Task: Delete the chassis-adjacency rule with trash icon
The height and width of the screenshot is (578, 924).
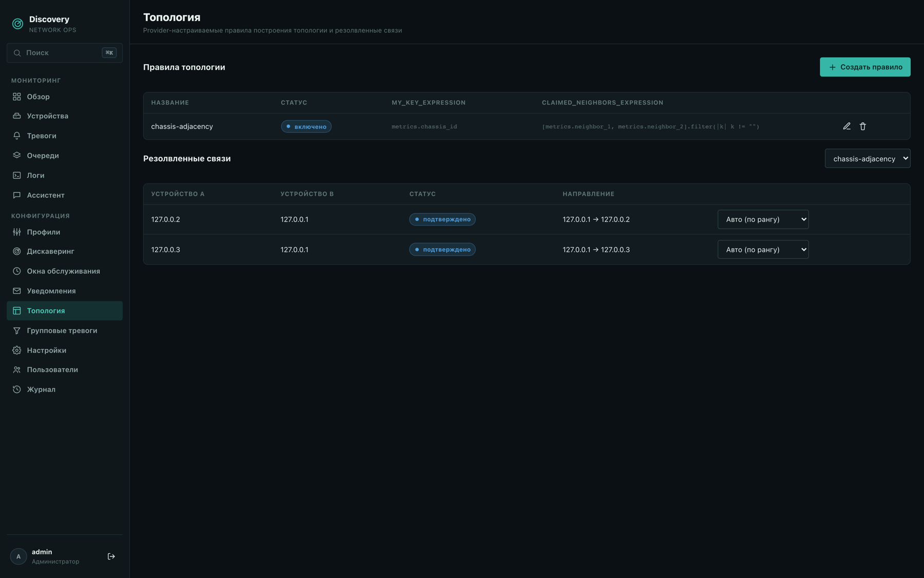Action: pos(863,126)
